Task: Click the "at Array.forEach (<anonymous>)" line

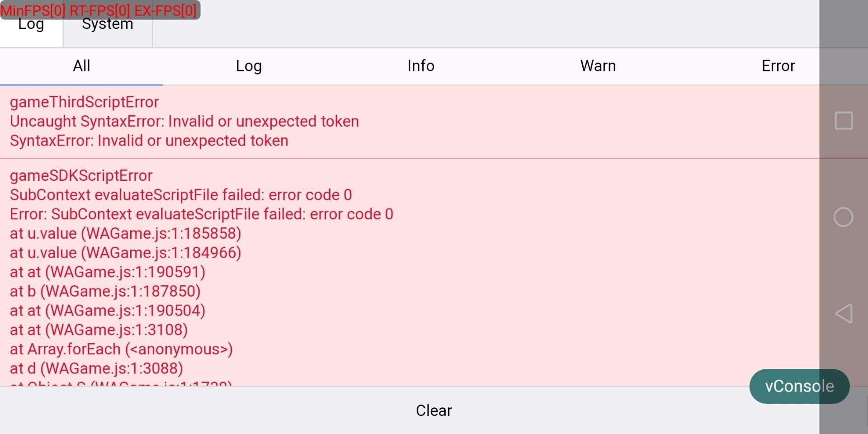Action: pyautogui.click(x=121, y=349)
